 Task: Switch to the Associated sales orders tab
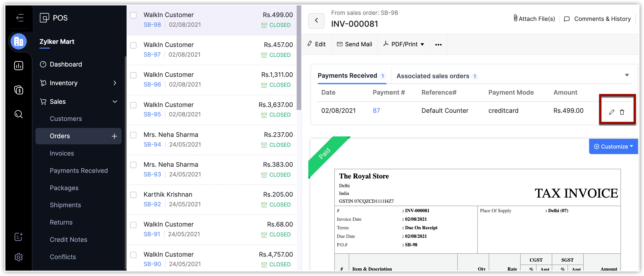pos(433,76)
